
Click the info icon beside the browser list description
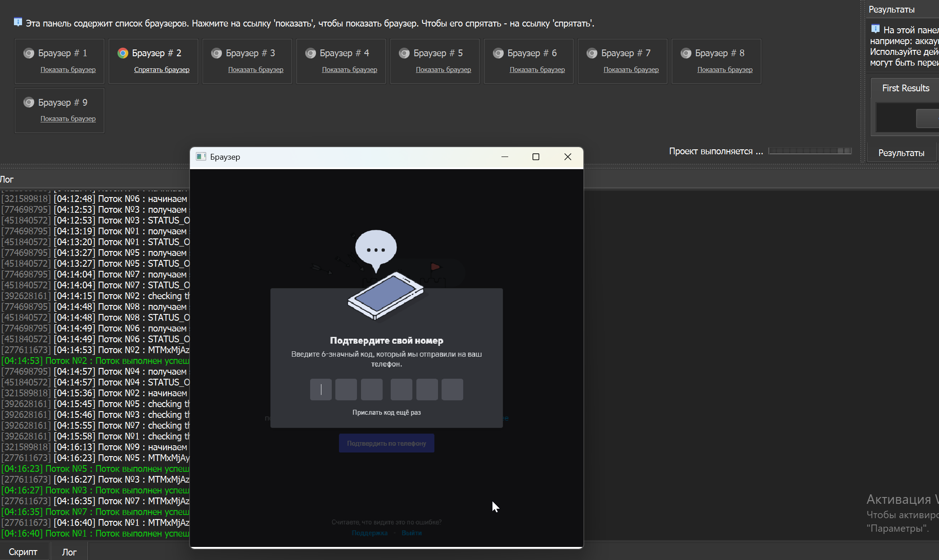coord(18,22)
